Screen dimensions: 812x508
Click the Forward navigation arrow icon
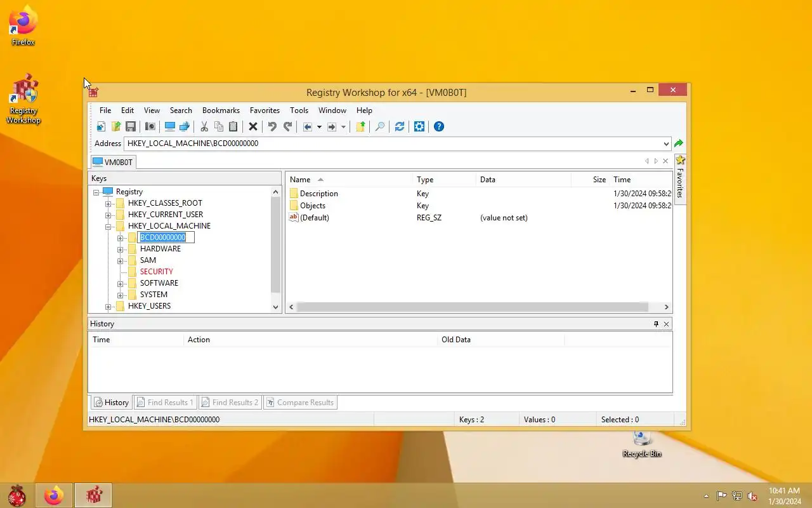(332, 126)
